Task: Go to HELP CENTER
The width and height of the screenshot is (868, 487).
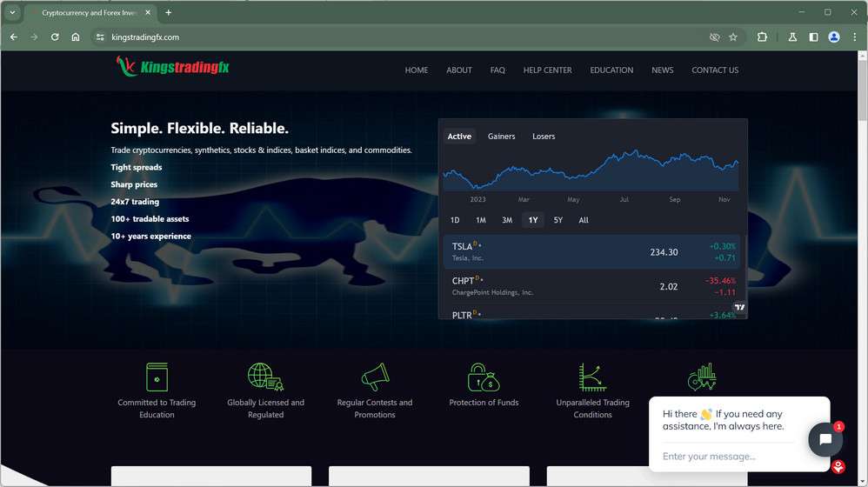Action: [x=547, y=70]
